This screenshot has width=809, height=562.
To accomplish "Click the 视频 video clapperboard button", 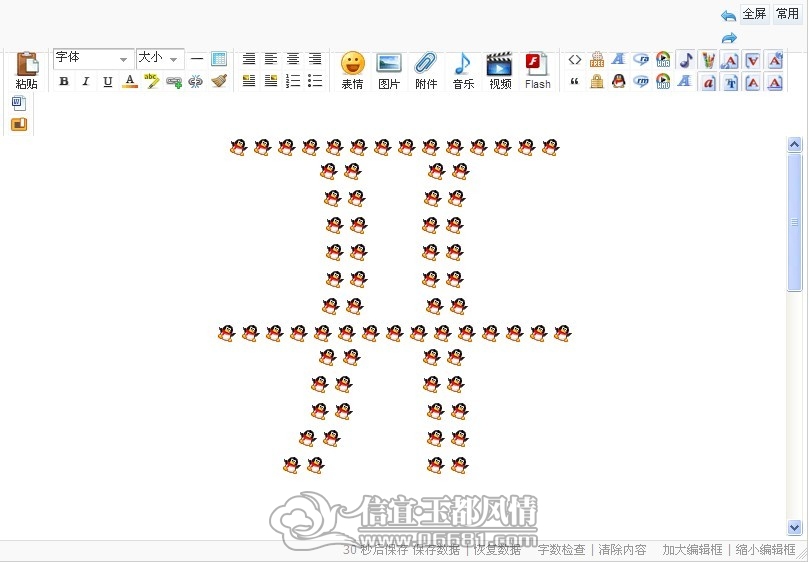I will (499, 71).
